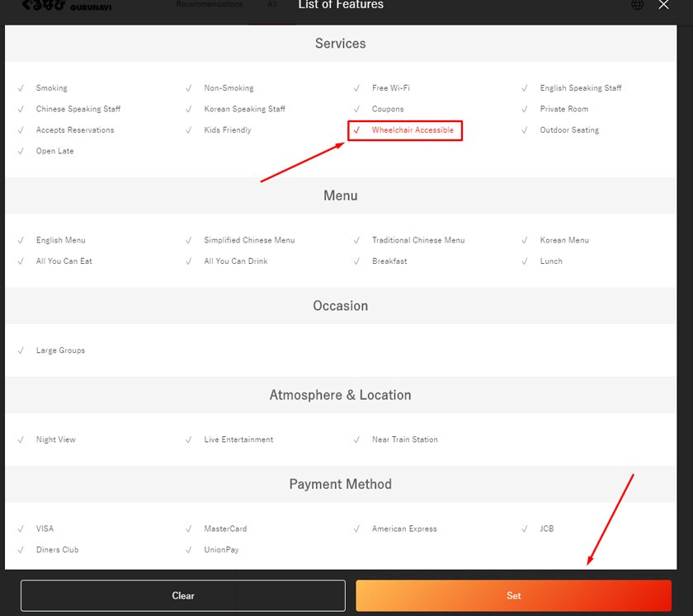The height and width of the screenshot is (616, 693).
Task: Click the globe language icon
Action: pos(637,5)
